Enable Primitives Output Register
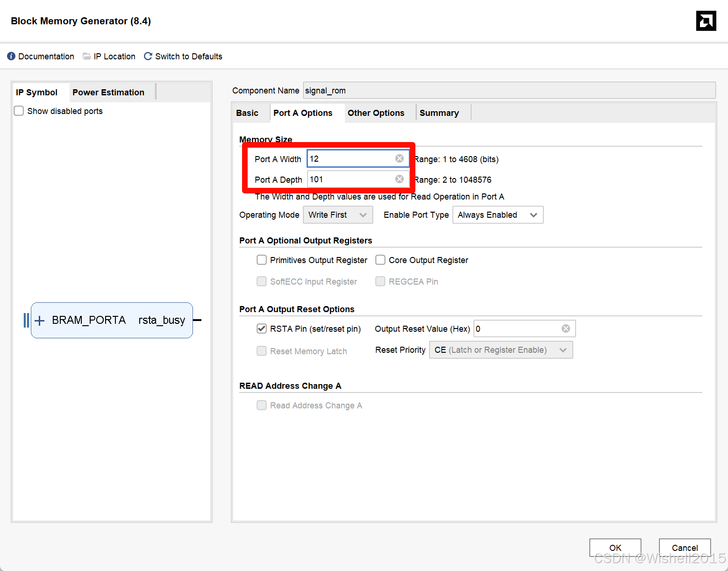 click(x=262, y=260)
